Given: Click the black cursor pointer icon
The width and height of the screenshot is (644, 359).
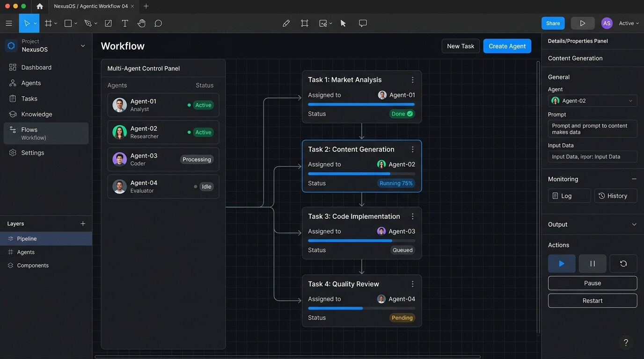Looking at the screenshot, I should tap(343, 23).
